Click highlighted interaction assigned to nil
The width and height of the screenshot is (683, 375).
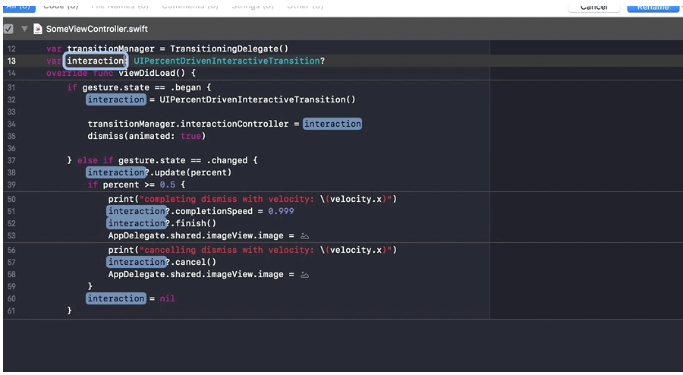click(116, 299)
